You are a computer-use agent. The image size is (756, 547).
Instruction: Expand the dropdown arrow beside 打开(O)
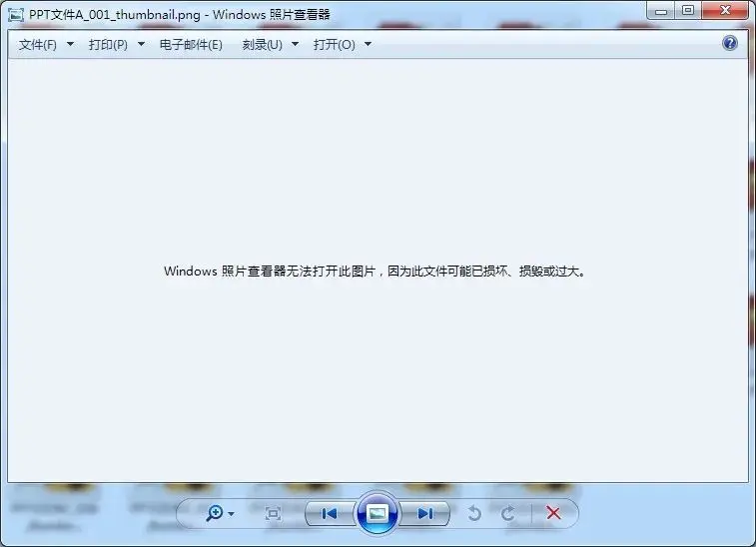tap(368, 44)
